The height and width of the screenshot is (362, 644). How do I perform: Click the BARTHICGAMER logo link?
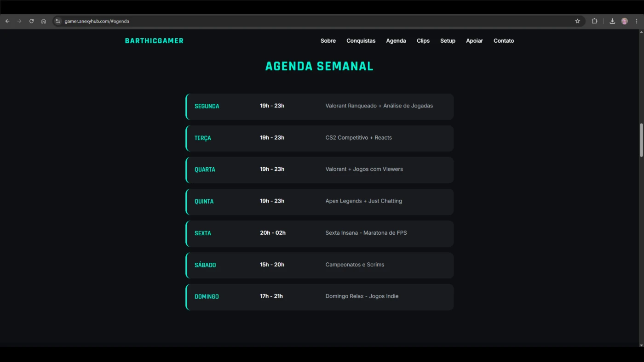(154, 41)
